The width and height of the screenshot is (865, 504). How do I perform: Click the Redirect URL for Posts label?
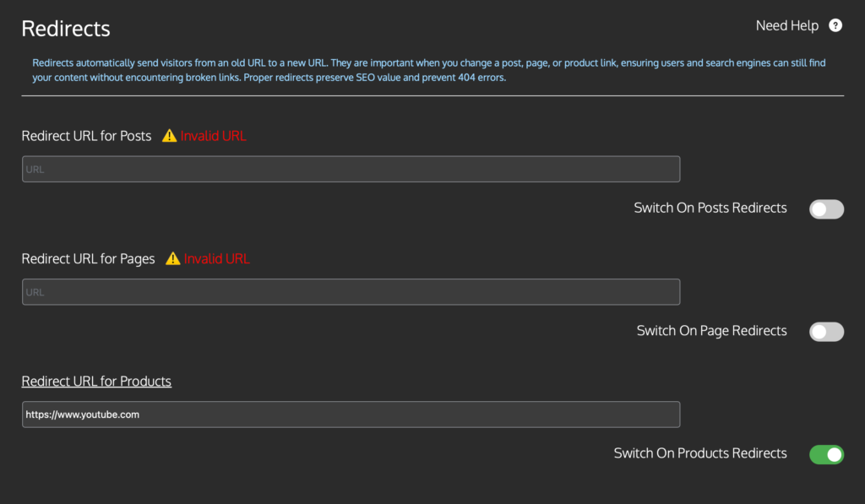coord(86,135)
